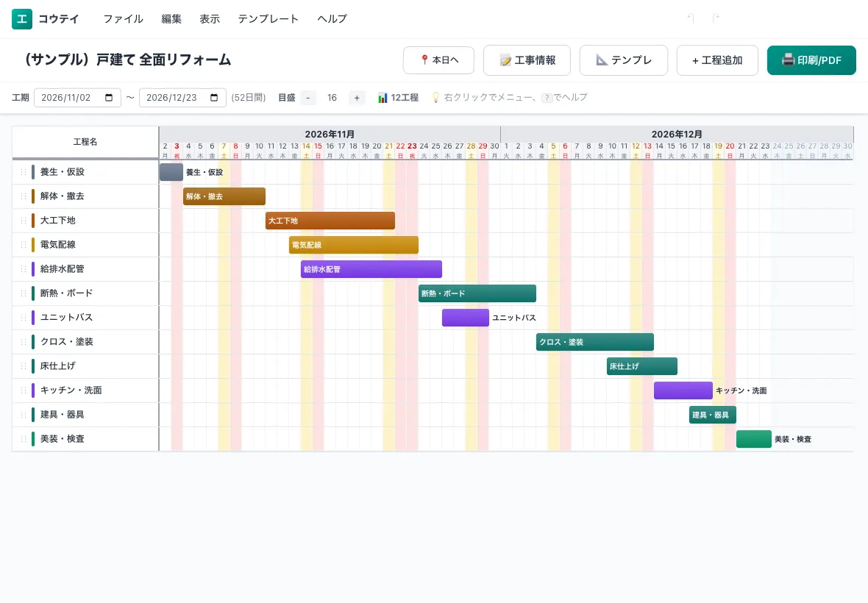This screenshot has height=603, width=868.
Task: Grab the drag handle of 解体・撤去 row
Action: [24, 196]
